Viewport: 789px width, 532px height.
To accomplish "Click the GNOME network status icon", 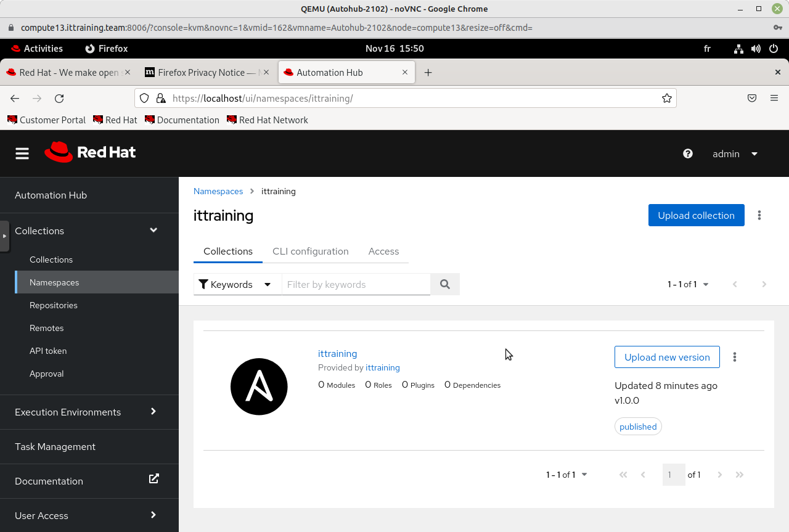I will 738,49.
